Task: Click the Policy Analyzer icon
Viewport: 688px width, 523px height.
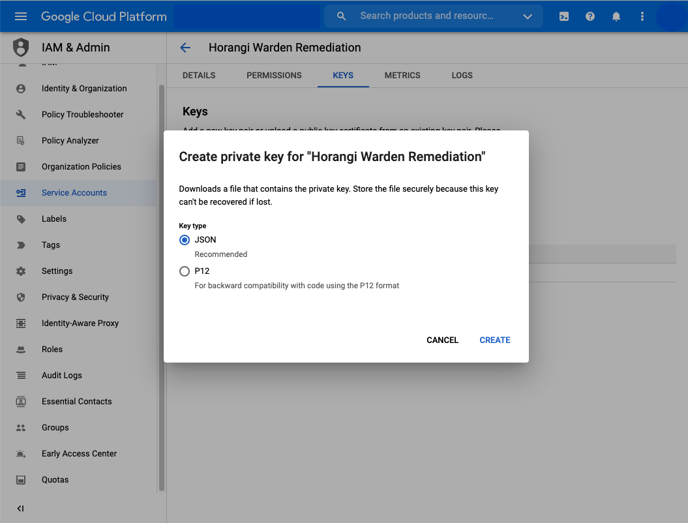Action: [21, 140]
